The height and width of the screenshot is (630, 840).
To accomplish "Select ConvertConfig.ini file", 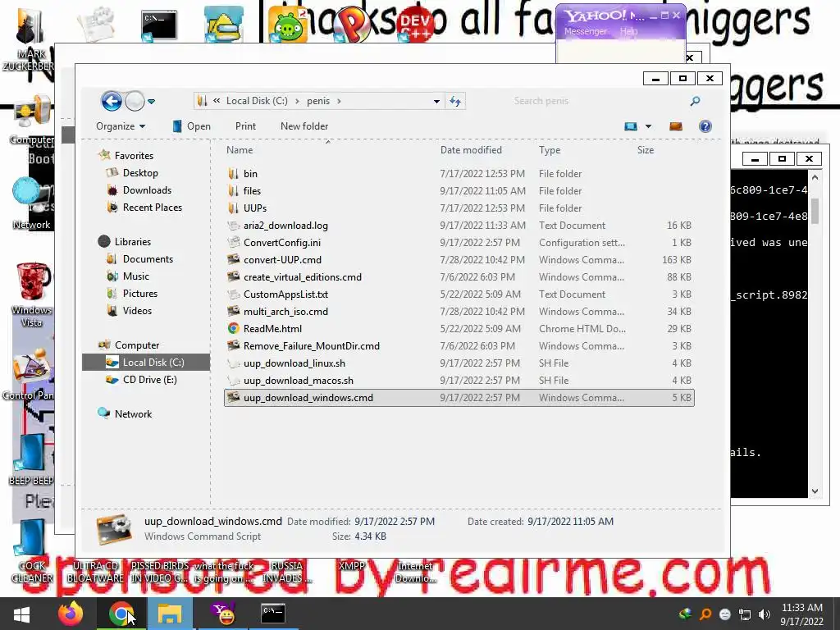I will pyautogui.click(x=459, y=243).
